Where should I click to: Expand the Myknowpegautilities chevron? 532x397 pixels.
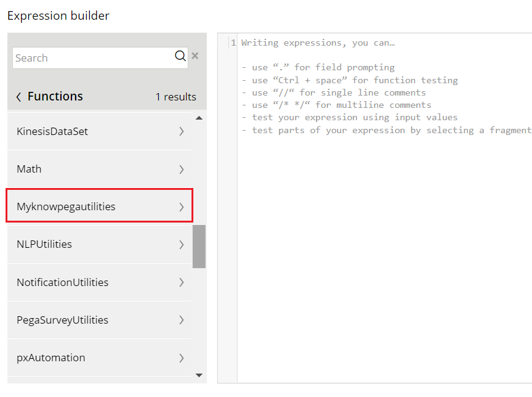(182, 207)
